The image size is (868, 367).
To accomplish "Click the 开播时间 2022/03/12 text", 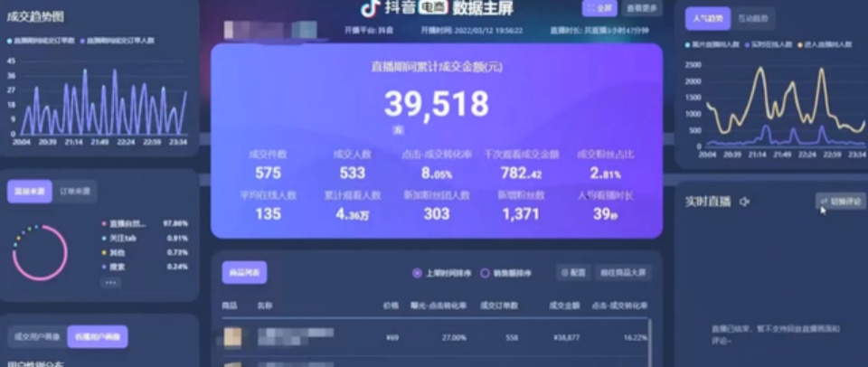I will pyautogui.click(x=472, y=31).
